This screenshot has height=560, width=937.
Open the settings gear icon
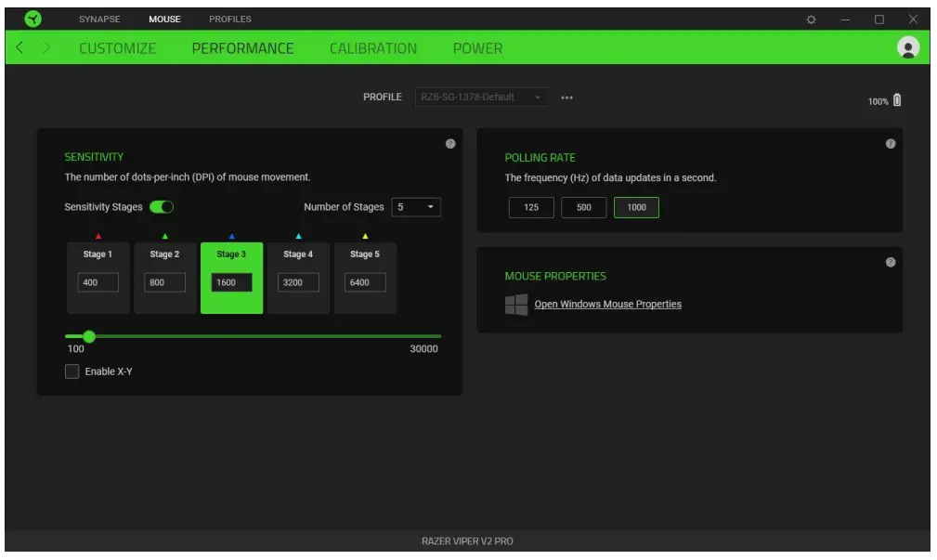click(811, 20)
